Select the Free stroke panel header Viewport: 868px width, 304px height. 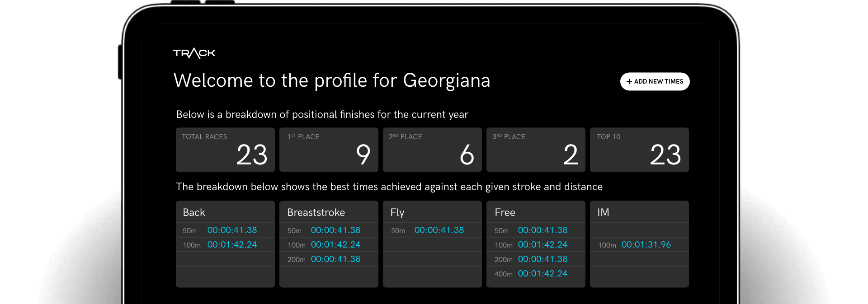tap(505, 212)
